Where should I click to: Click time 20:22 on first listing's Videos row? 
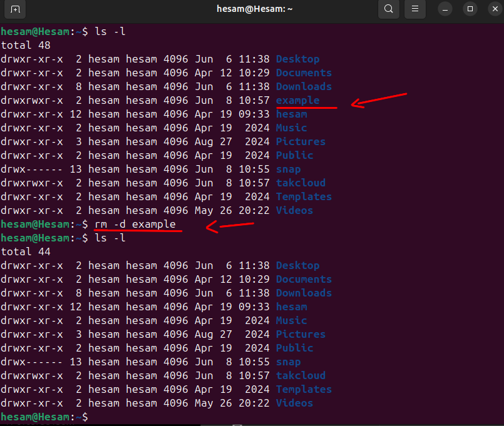[254, 211]
